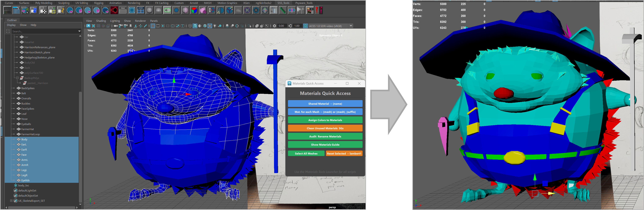Open the script editor shelf icon
This screenshot has height=210, width=644.
[x=7, y=10]
